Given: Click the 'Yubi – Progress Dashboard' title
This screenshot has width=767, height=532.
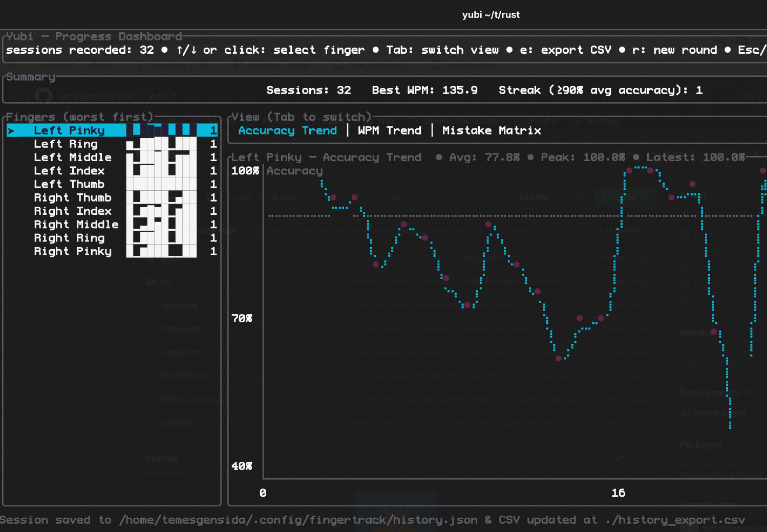Looking at the screenshot, I should click(94, 36).
